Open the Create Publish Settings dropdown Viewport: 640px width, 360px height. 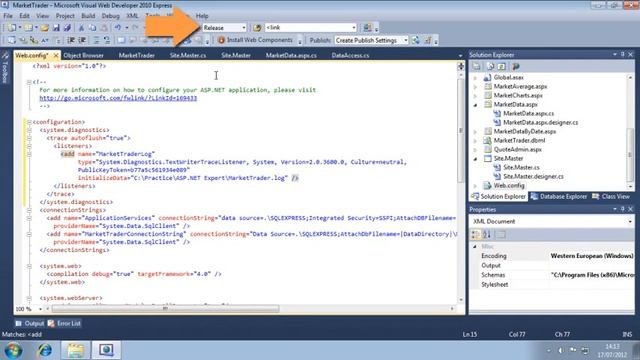point(406,40)
